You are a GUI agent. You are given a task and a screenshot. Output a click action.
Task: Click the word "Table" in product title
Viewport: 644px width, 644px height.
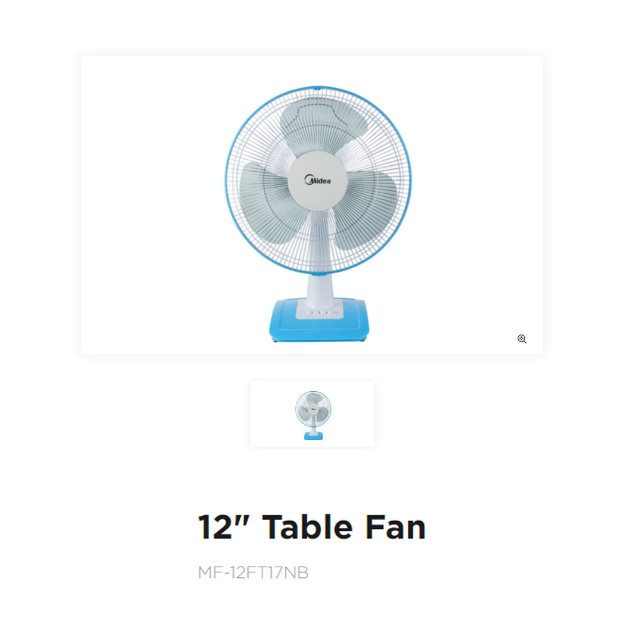pyautogui.click(x=307, y=527)
